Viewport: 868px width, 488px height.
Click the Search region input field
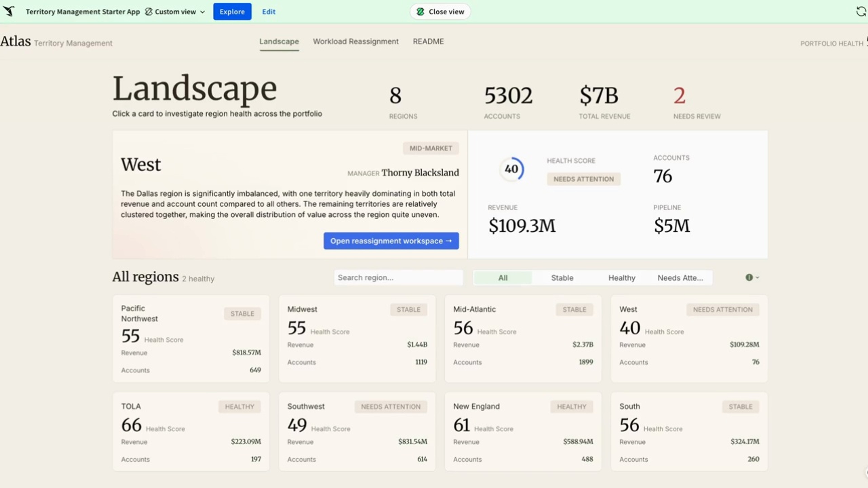[x=399, y=277]
